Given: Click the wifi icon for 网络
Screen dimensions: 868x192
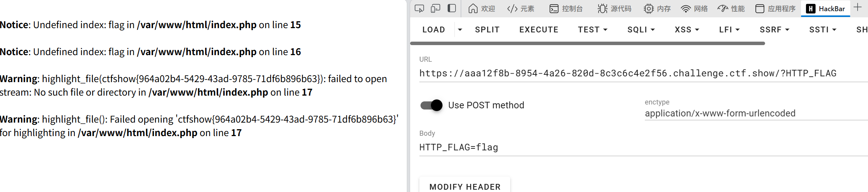Looking at the screenshot, I should point(686,8).
